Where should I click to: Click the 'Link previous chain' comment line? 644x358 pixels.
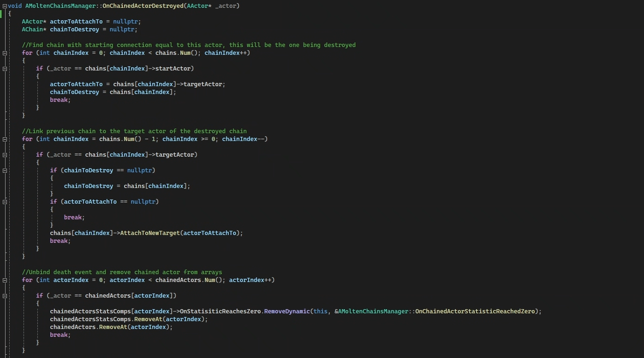[x=134, y=131]
